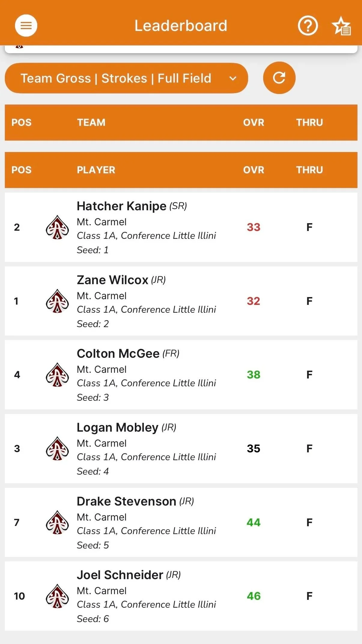The height and width of the screenshot is (644, 362).
Task: Expand the Team Gross Strokes Full Field dropdown
Action: [x=126, y=78]
